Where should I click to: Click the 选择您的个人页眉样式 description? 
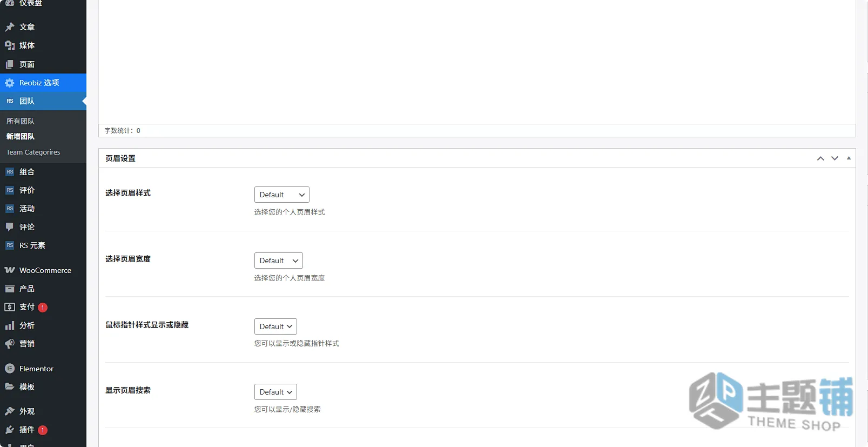click(290, 212)
